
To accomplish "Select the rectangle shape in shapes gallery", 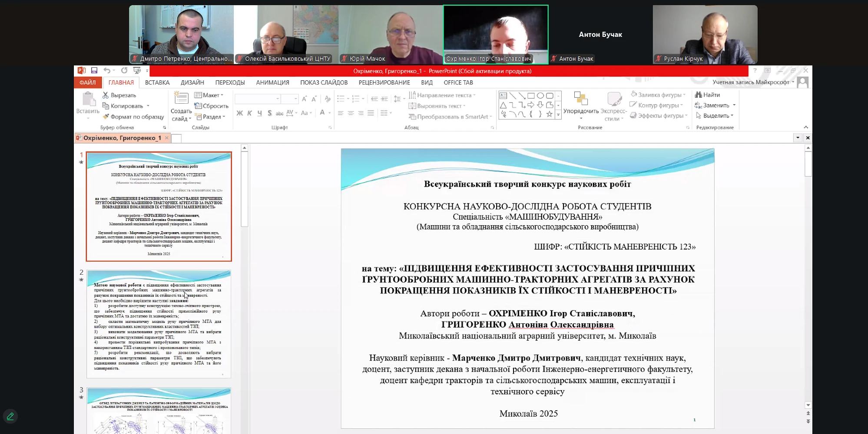I will point(531,95).
